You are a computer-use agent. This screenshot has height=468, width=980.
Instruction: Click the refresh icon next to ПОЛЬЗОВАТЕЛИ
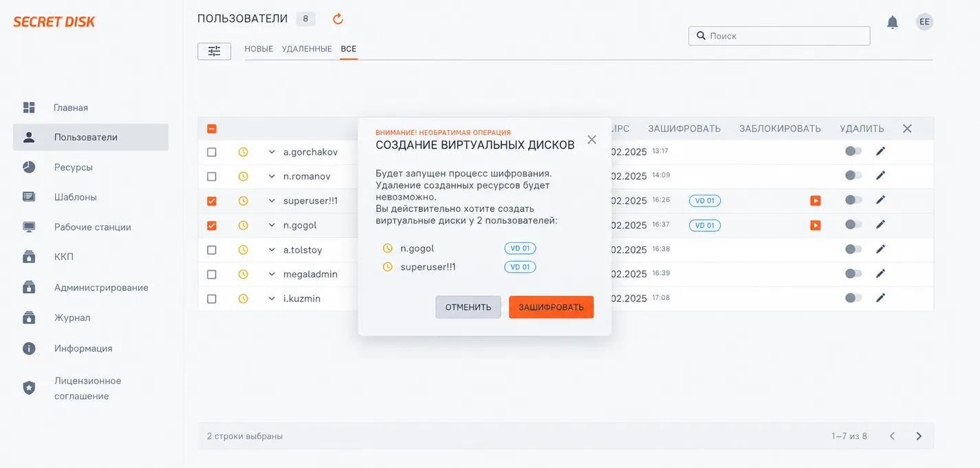click(x=338, y=19)
